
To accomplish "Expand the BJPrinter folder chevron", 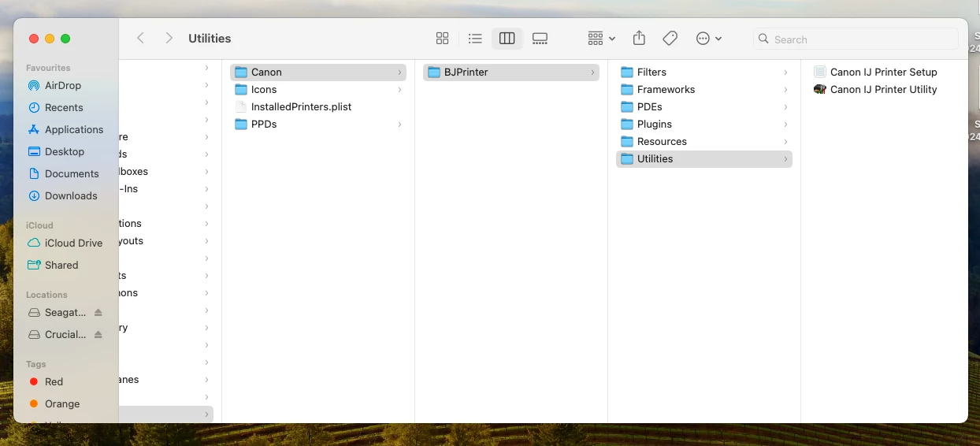I will 592,72.
